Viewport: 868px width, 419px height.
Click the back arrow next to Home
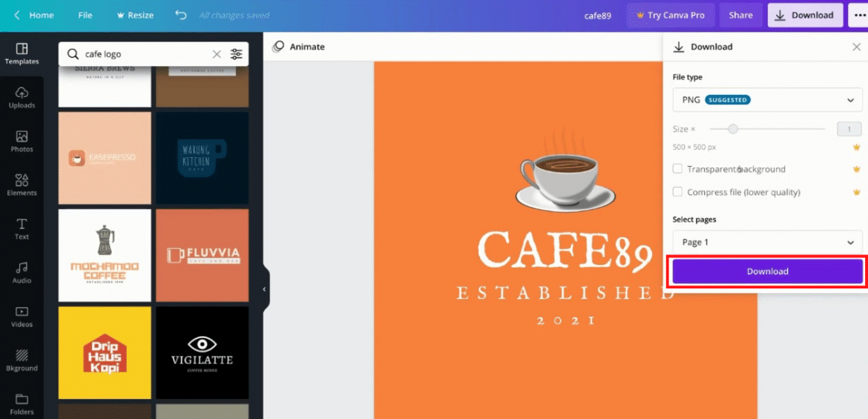16,15
